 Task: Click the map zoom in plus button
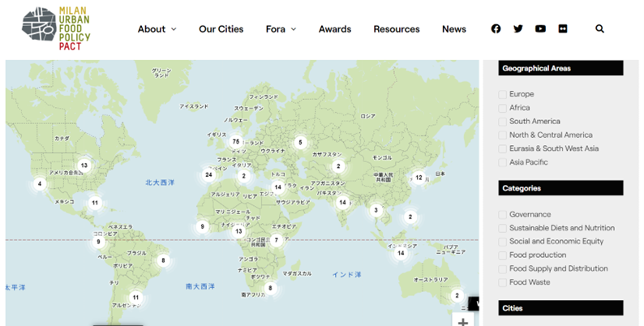(463, 321)
